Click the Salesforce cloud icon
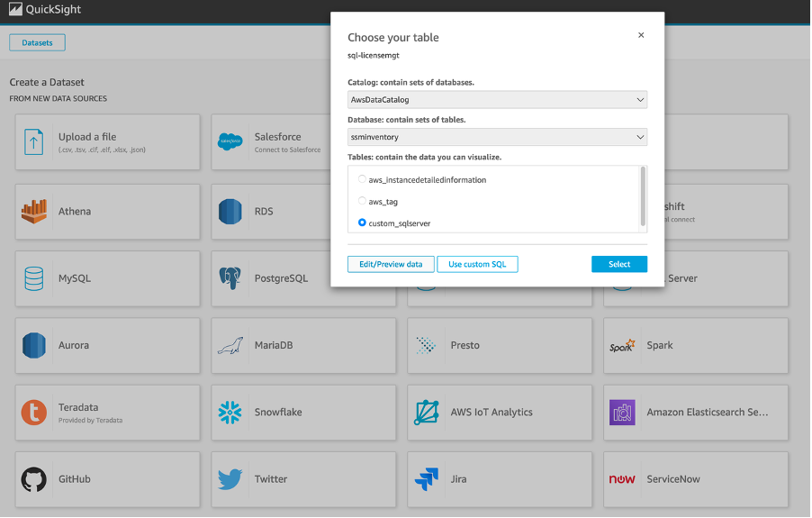The height and width of the screenshot is (518, 812). (230, 141)
